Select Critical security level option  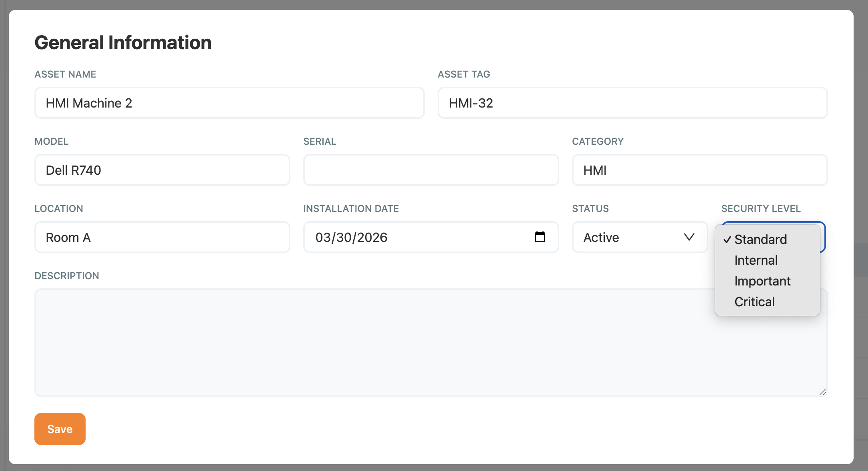pos(754,302)
